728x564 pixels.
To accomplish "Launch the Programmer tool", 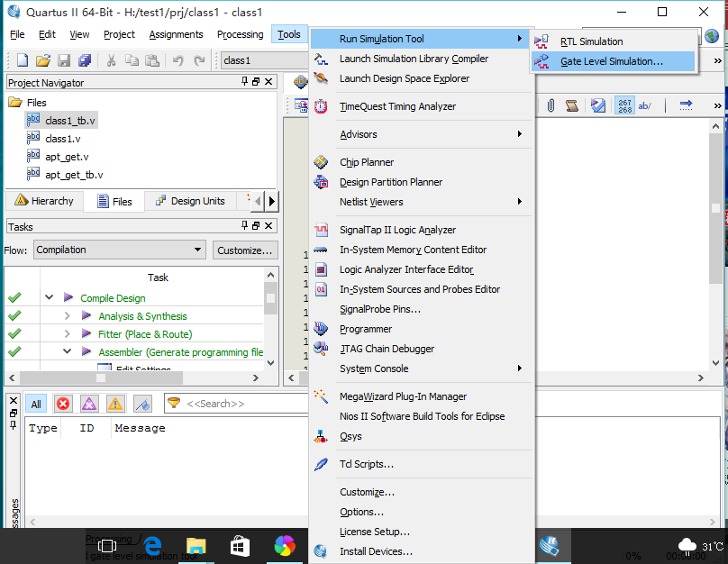I will (x=422, y=329).
